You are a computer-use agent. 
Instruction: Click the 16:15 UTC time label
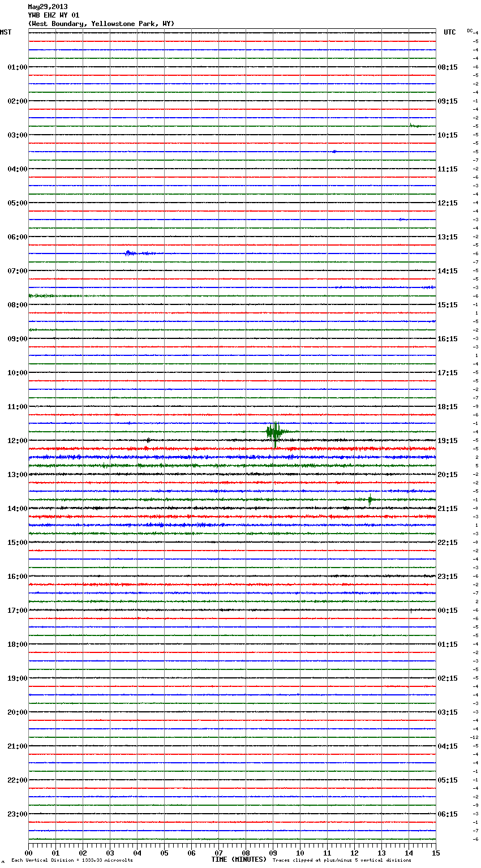click(x=448, y=339)
